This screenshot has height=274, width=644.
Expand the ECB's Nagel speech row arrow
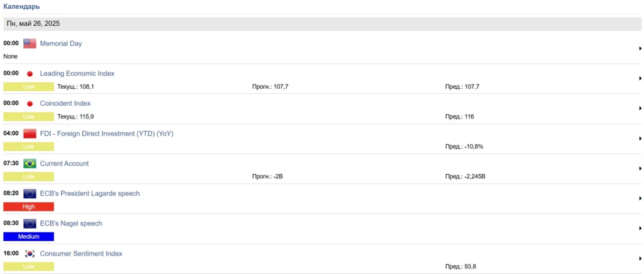640,228
